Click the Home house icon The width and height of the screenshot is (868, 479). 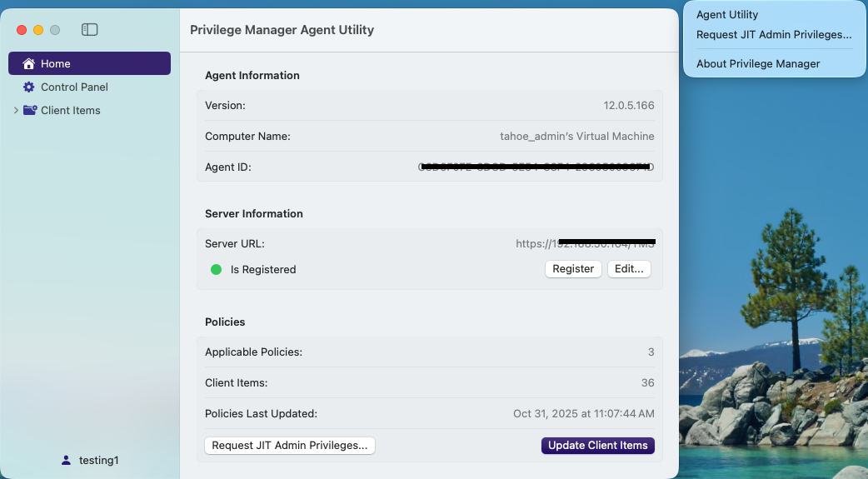[x=29, y=64]
